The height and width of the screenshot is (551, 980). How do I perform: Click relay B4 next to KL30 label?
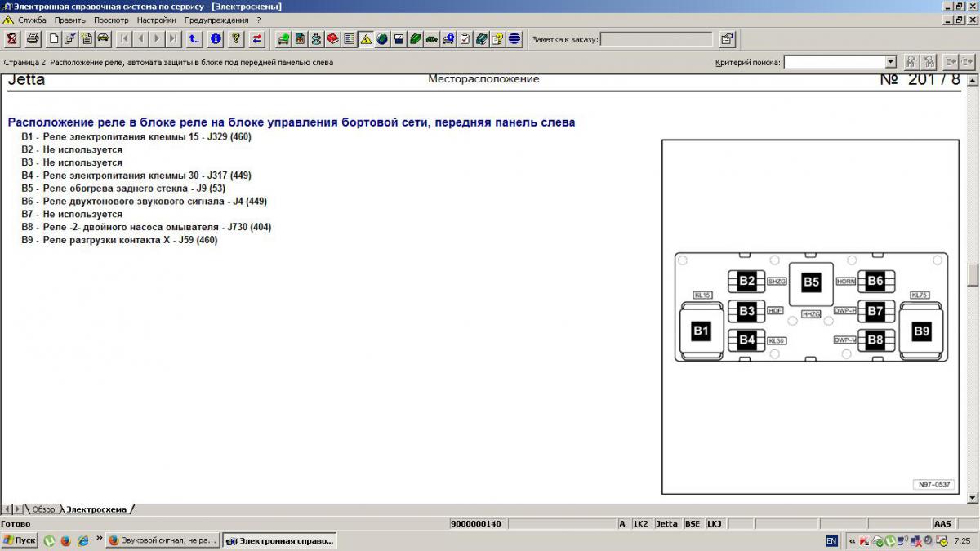click(x=746, y=340)
